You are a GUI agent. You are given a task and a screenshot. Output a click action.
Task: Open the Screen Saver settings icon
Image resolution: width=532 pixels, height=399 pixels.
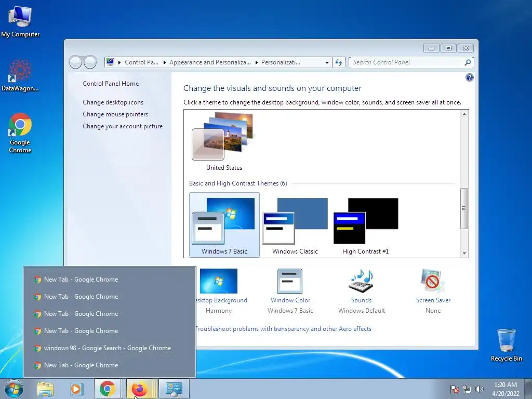(433, 281)
